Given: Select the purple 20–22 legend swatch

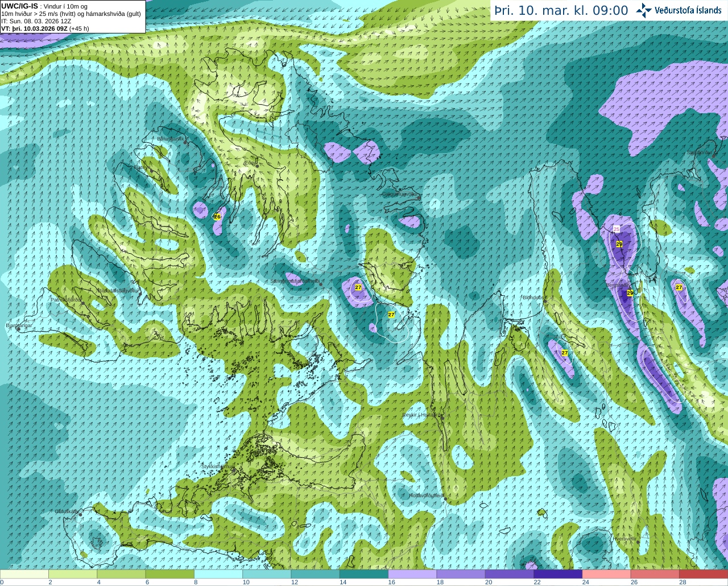Looking at the screenshot, I should click(510, 574).
